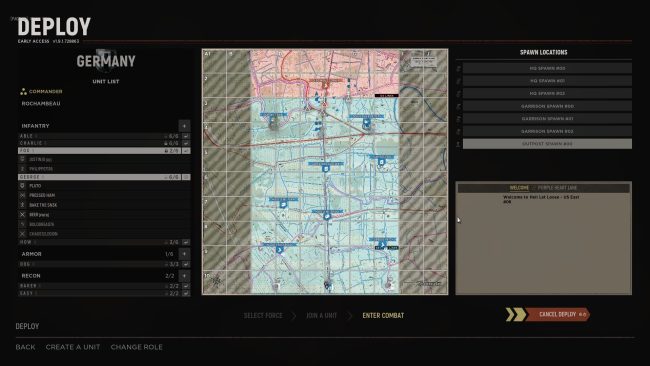Select the strongpoint marker at map center
Viewport: 650px width, 366px height.
[326, 168]
